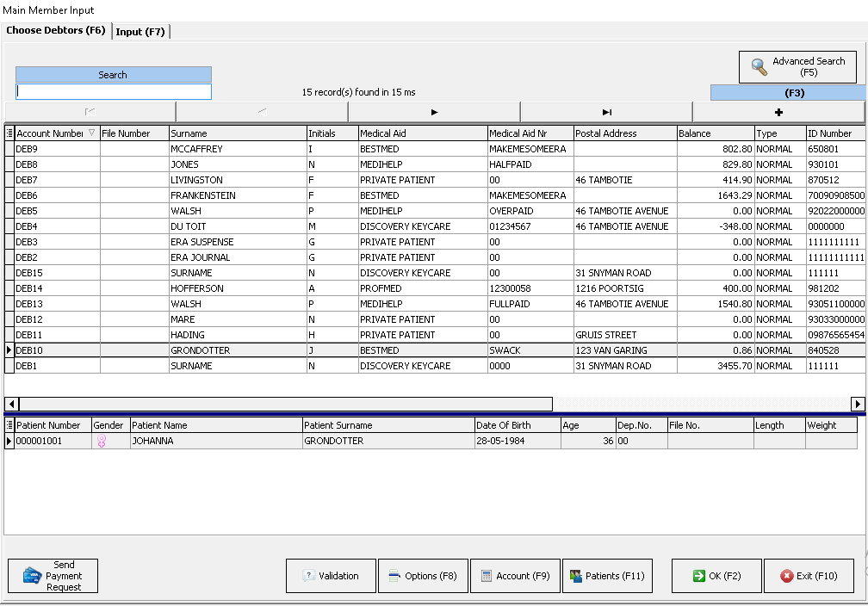Open debtor grid column chooser icon

tap(9, 133)
